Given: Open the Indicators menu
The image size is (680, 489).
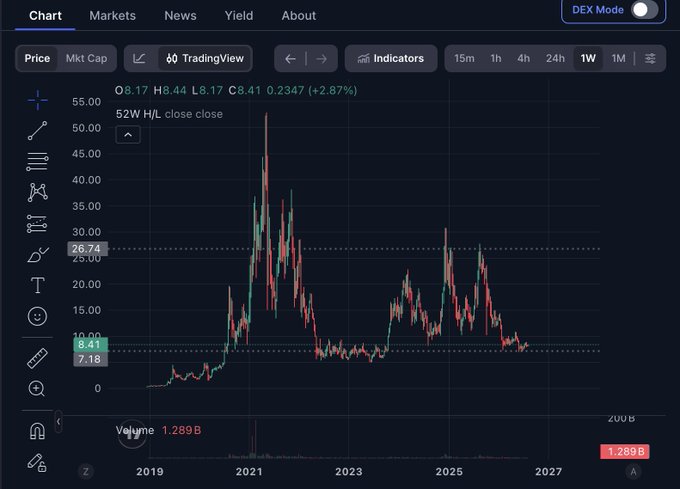Looking at the screenshot, I should tap(391, 58).
